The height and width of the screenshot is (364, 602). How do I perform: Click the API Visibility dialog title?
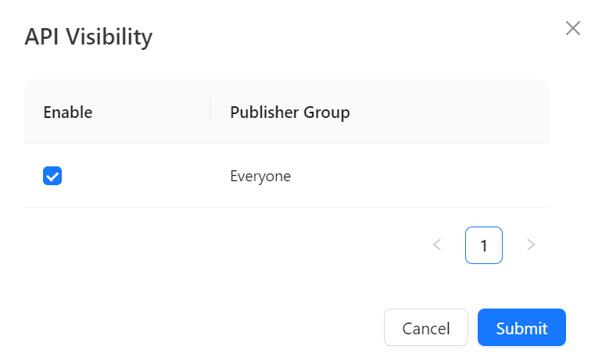click(x=88, y=37)
